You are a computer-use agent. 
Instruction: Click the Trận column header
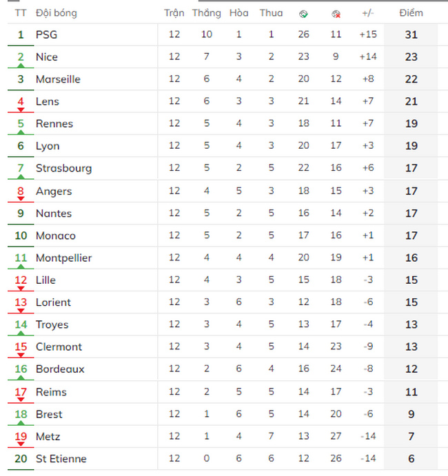(174, 13)
